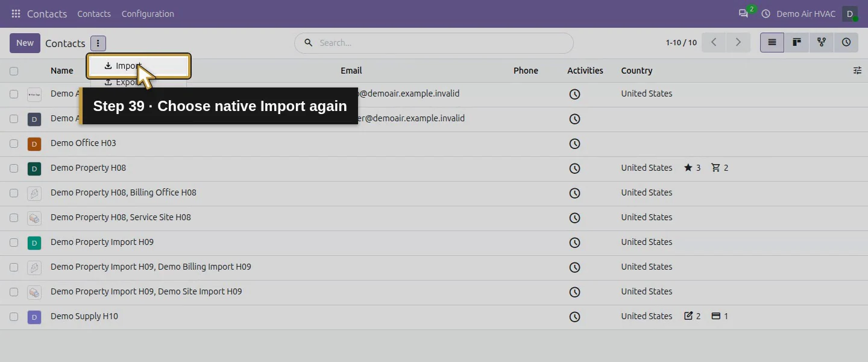Sort by Country column header
Viewport: 868px width, 362px height.
(637, 71)
